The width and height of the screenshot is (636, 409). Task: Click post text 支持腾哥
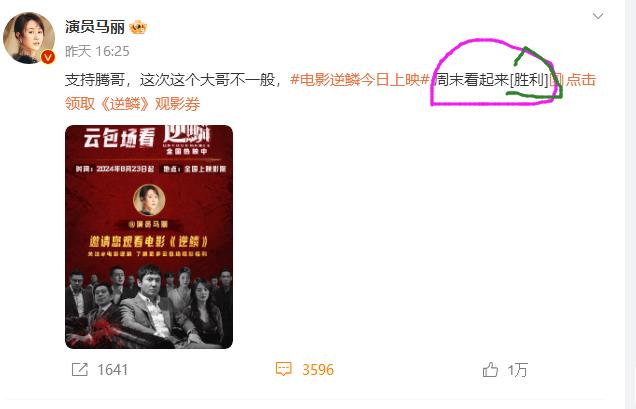click(x=95, y=80)
